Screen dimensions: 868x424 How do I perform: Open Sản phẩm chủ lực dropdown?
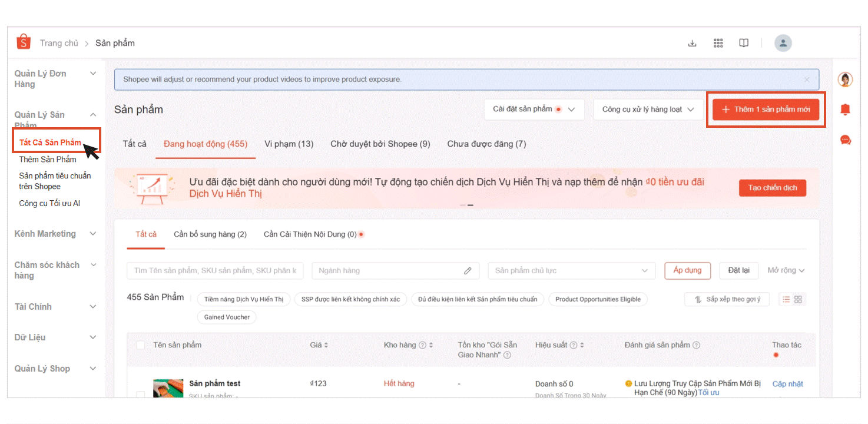(x=572, y=271)
